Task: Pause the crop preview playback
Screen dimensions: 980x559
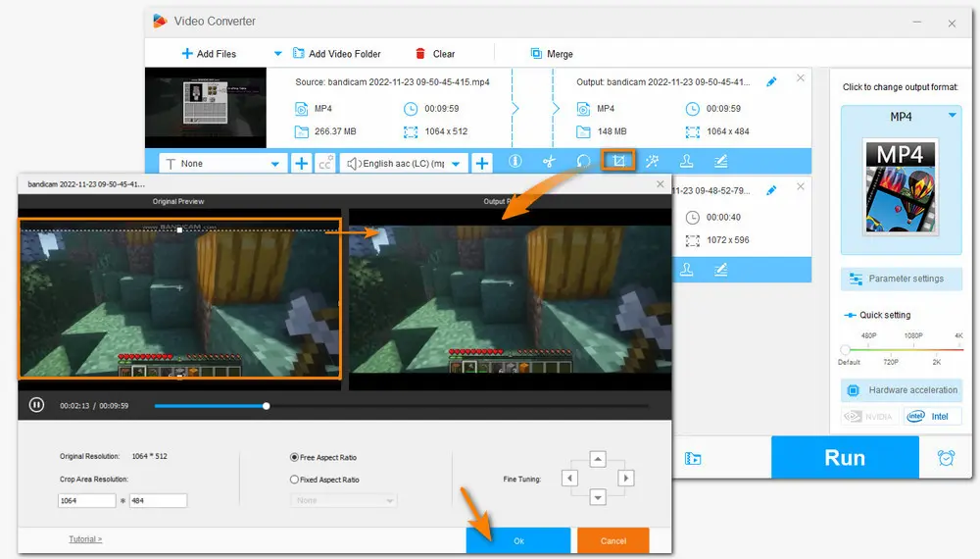Action: point(36,405)
